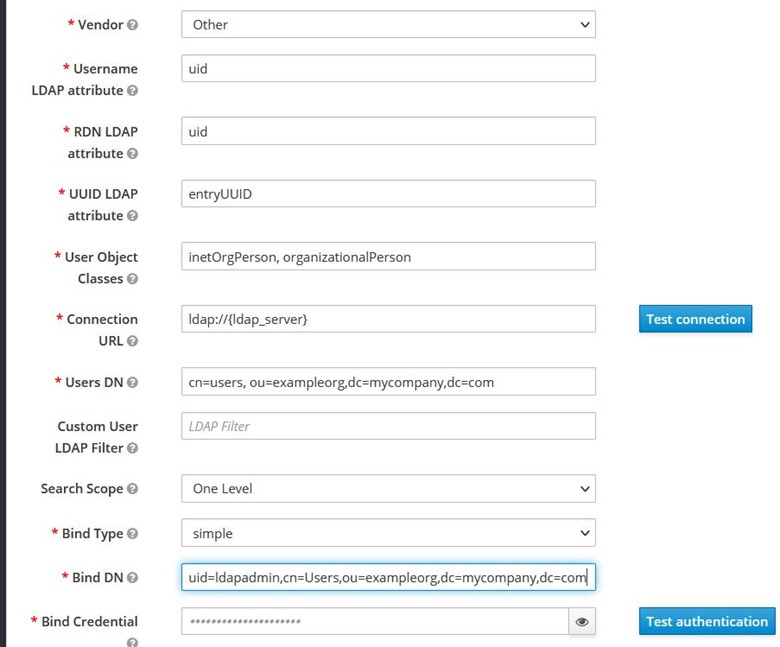
Task: Show help for Connection URL
Action: click(132, 341)
